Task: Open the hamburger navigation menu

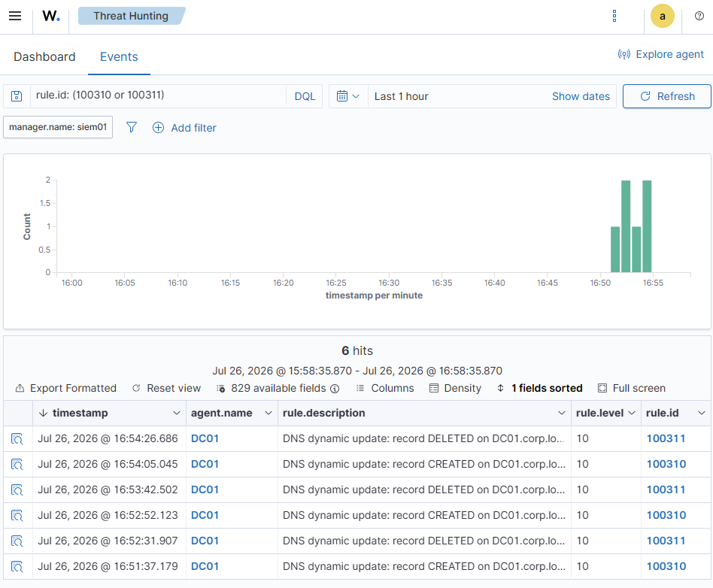Action: tap(15, 16)
